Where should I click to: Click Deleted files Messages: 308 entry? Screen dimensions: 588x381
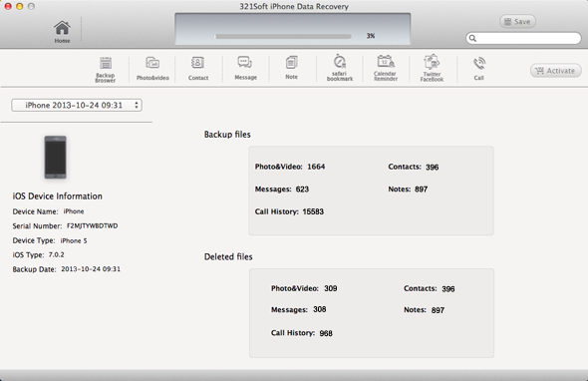click(299, 309)
